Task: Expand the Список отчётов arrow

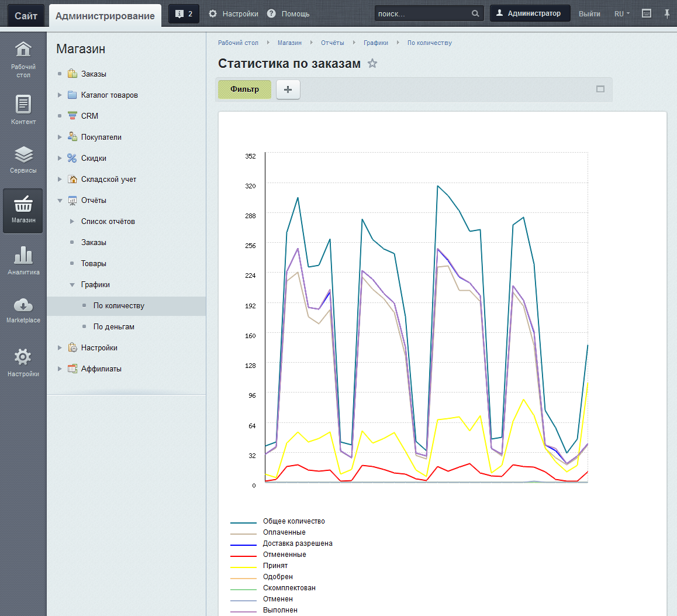Action: (x=72, y=221)
